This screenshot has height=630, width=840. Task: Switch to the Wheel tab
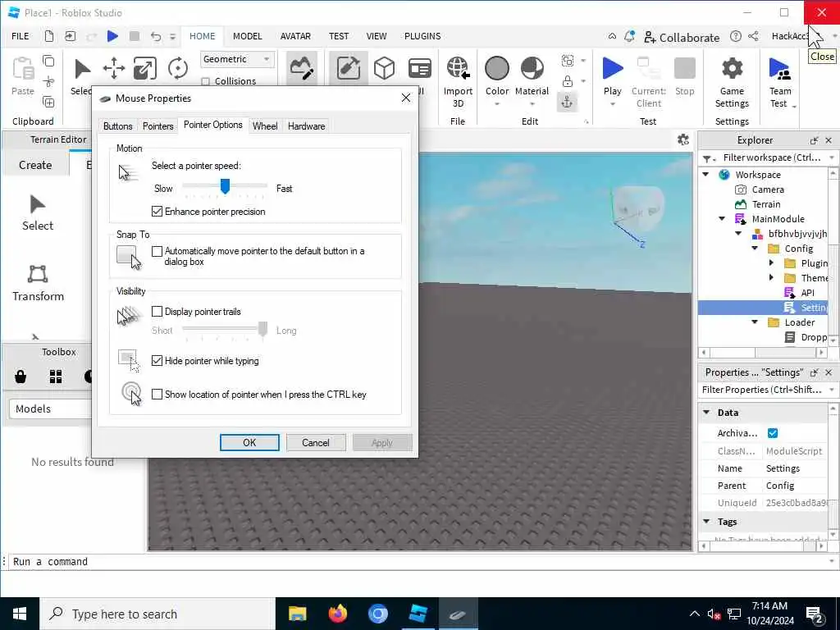(x=265, y=126)
